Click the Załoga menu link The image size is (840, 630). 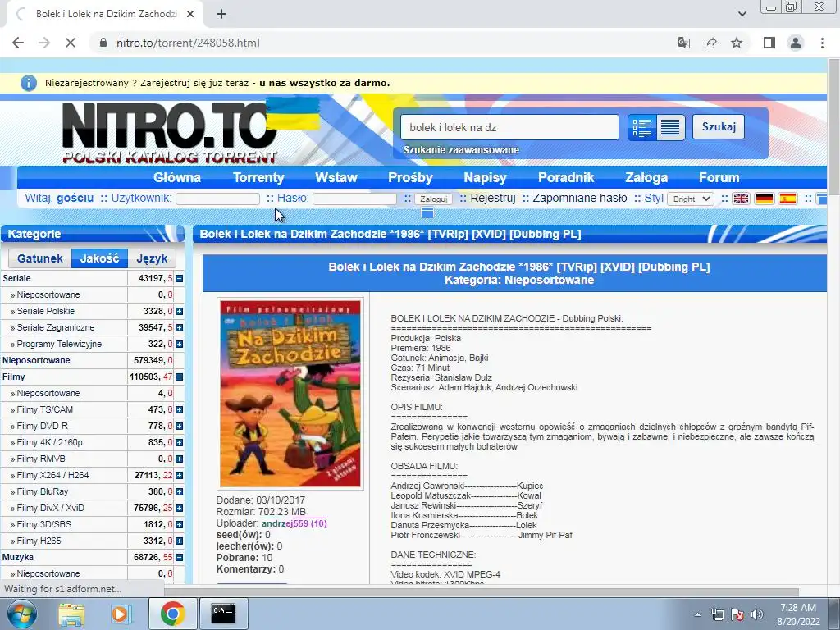646,177
